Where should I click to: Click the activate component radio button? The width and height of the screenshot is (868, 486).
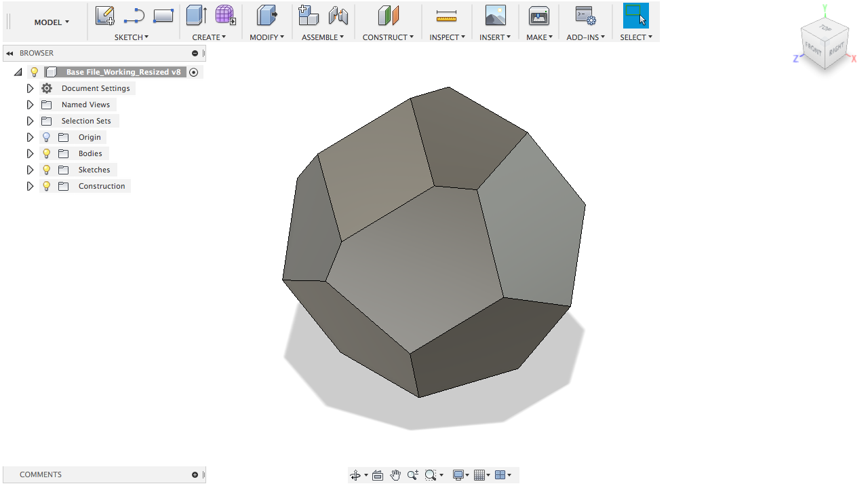coord(194,72)
